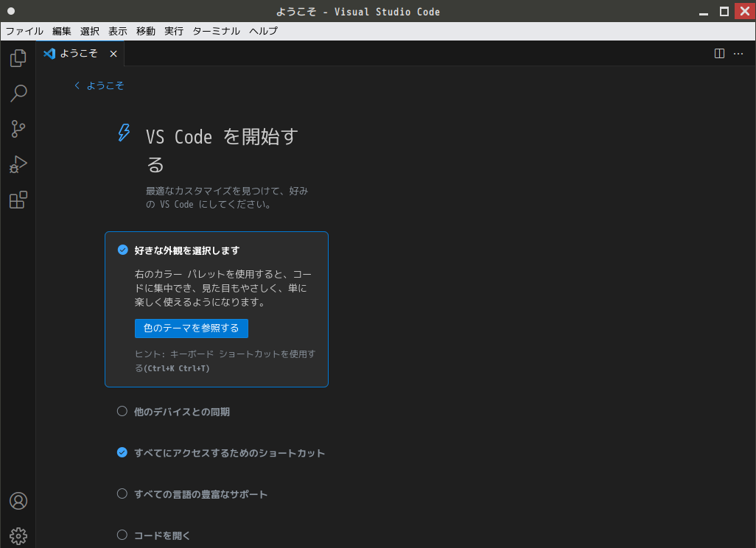The height and width of the screenshot is (548, 756).
Task: Expand the 他のデバイスとの同期 step
Action: (182, 412)
